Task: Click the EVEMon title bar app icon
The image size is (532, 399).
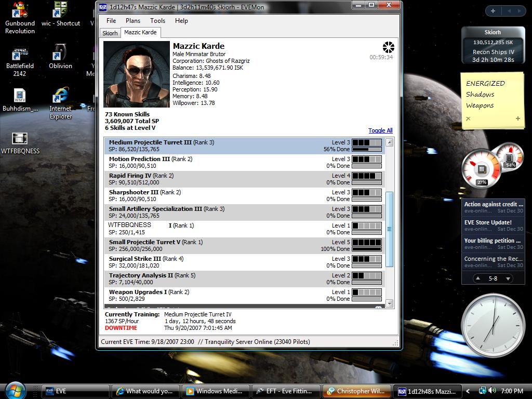Action: [103, 7]
